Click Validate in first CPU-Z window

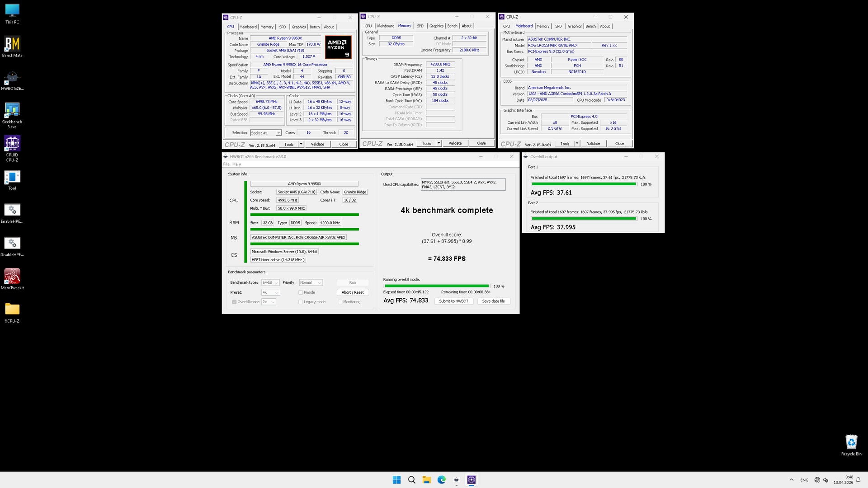[x=317, y=144]
